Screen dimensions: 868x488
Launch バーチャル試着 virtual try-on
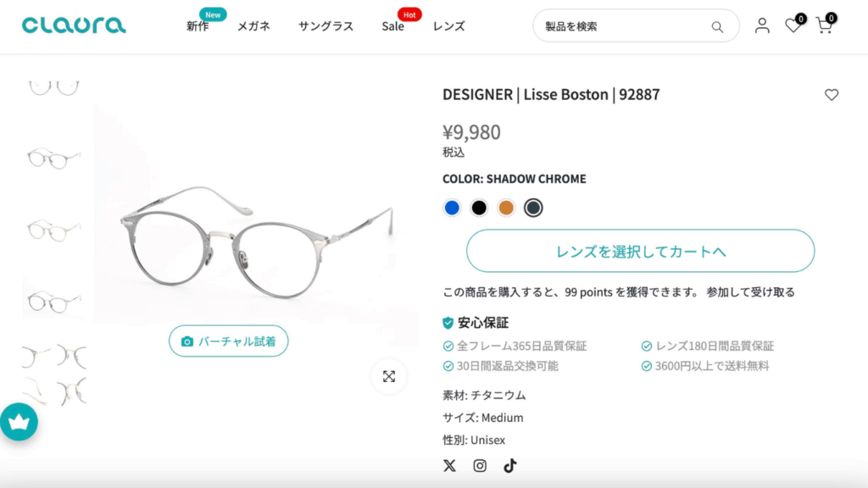click(228, 341)
